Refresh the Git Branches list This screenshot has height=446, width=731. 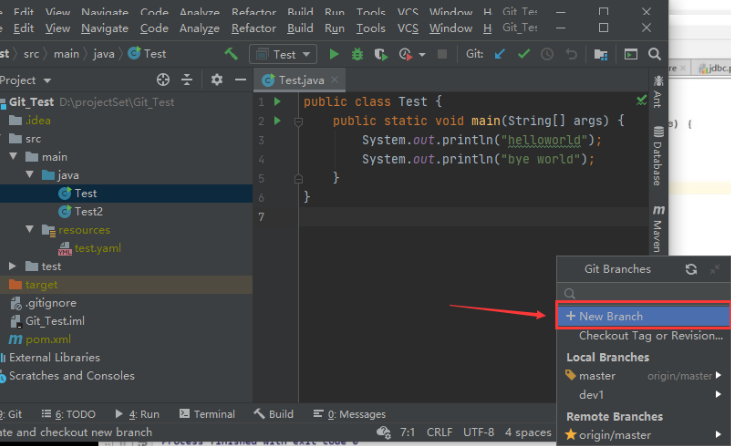(x=691, y=269)
